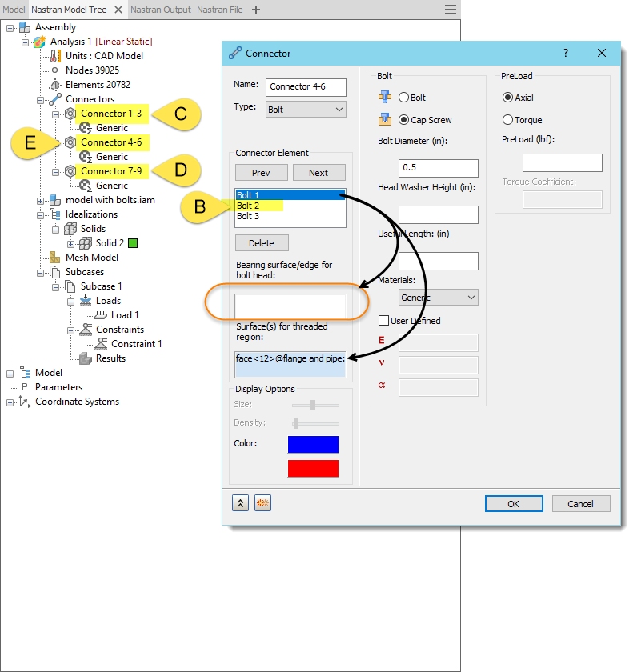Click the red color swatch
This screenshot has width=637, height=672.
click(314, 469)
